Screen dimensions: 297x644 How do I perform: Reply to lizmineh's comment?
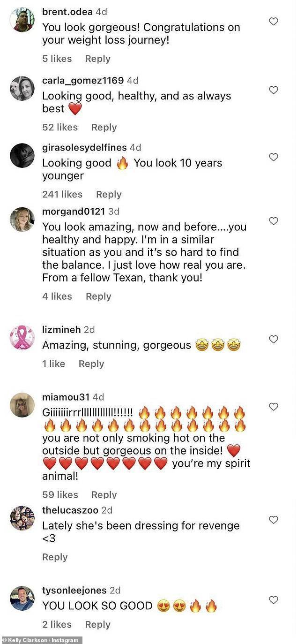[x=91, y=364]
